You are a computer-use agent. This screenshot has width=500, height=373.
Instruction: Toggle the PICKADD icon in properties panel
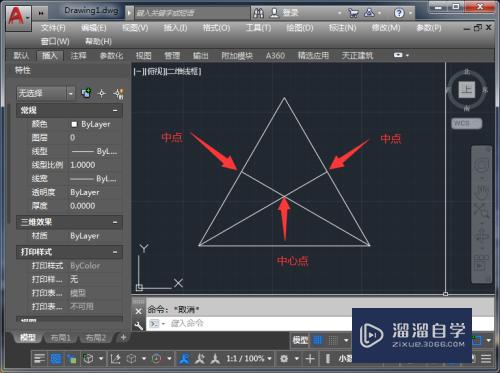coord(119,94)
